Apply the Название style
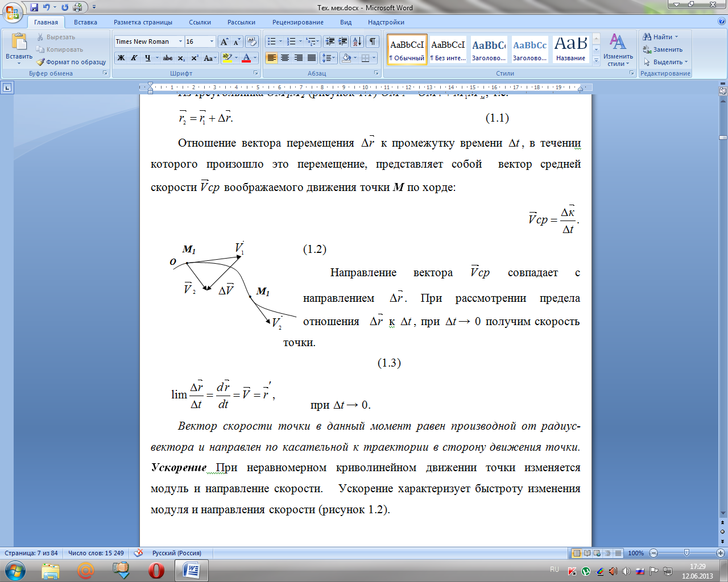The height and width of the screenshot is (582, 728). click(571, 49)
